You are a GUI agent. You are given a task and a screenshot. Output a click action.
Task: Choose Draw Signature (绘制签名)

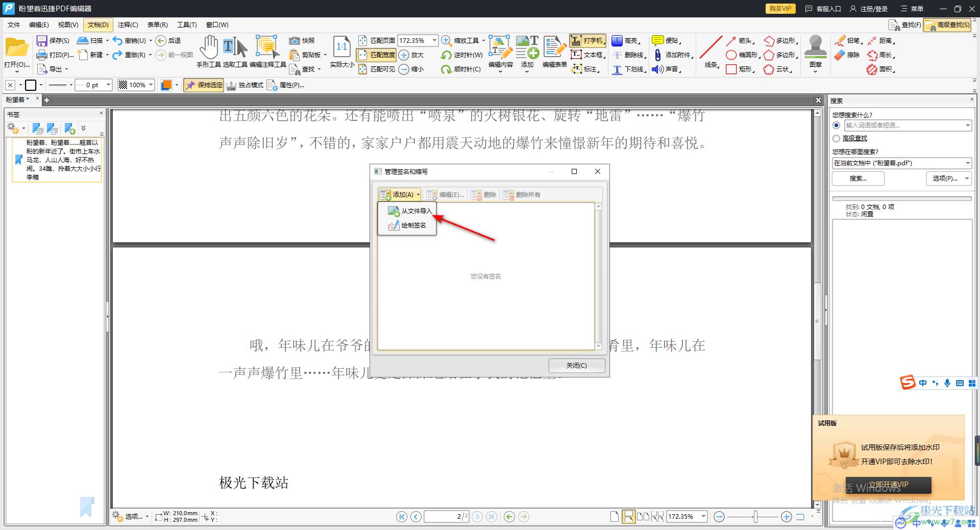pos(407,225)
